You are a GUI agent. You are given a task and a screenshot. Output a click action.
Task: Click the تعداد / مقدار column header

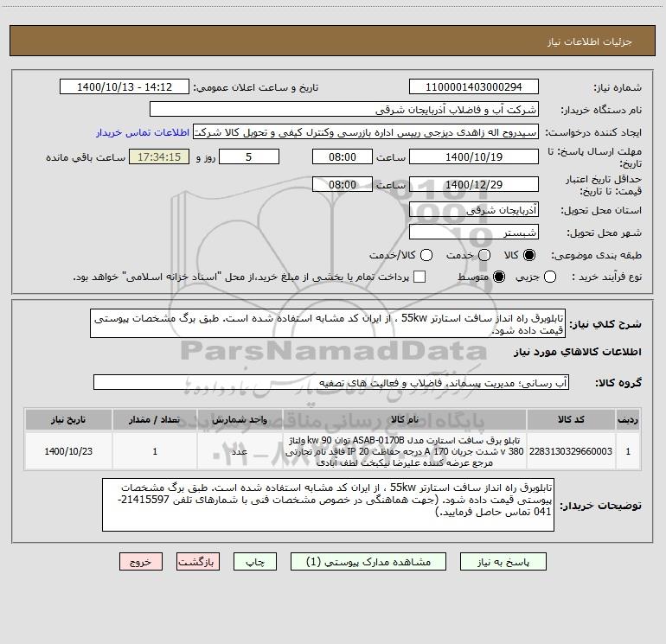[155, 419]
